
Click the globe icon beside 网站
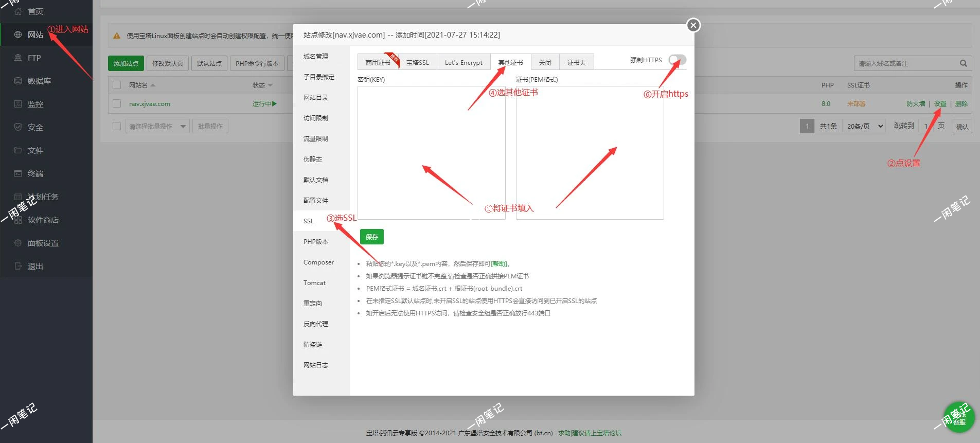click(18, 34)
